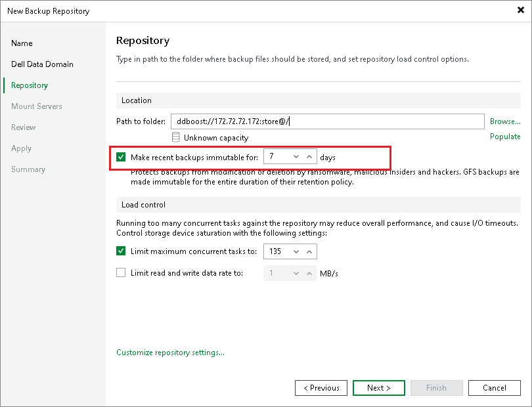
Task: Click the Cancel button
Action: click(x=495, y=388)
